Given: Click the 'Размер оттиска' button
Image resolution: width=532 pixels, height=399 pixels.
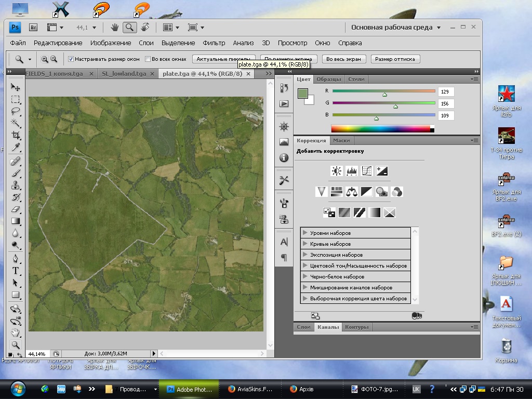Looking at the screenshot, I should click(395, 59).
